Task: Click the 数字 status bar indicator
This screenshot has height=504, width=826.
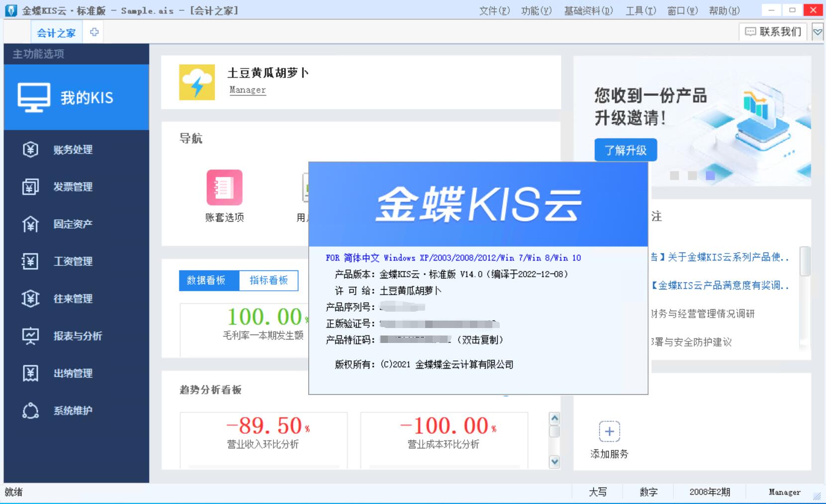Action: [648, 492]
